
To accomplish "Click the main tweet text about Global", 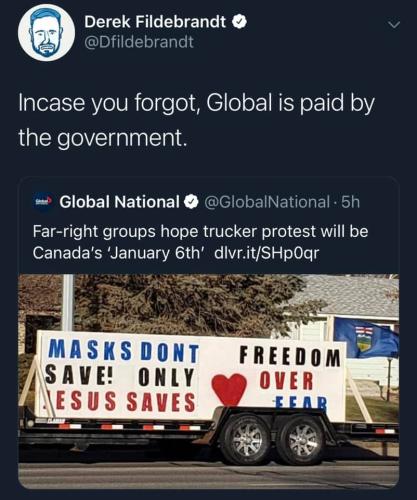I will click(x=197, y=120).
